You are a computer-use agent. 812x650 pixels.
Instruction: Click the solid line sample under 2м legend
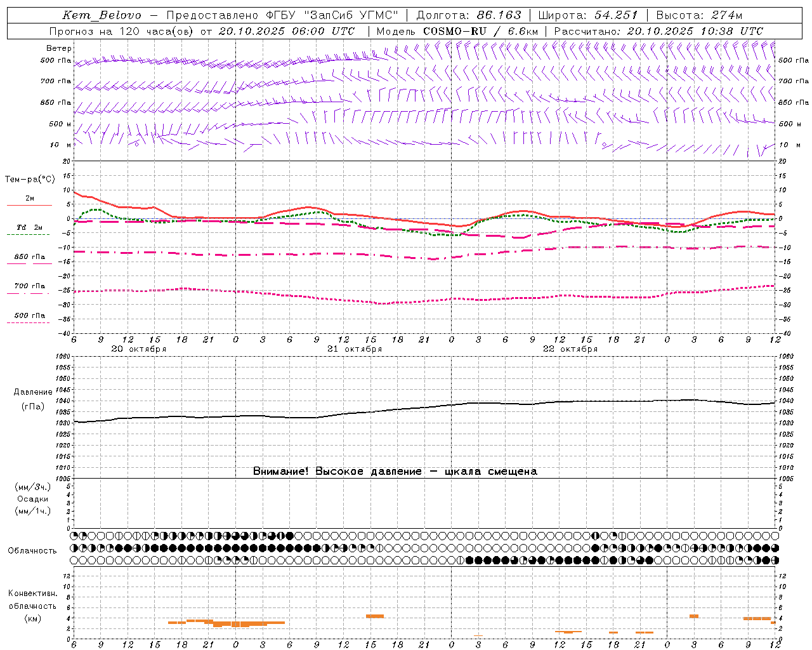(29, 205)
